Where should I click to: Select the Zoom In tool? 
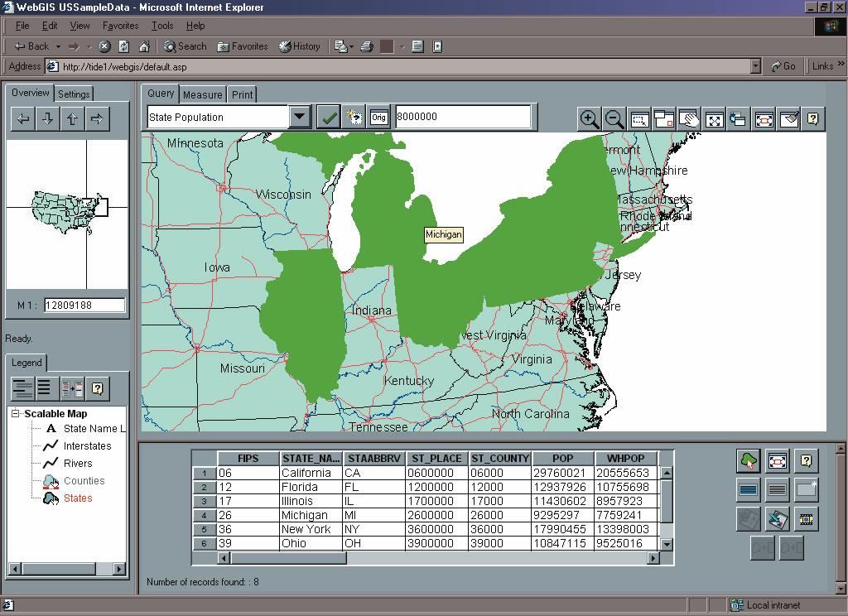pos(590,119)
